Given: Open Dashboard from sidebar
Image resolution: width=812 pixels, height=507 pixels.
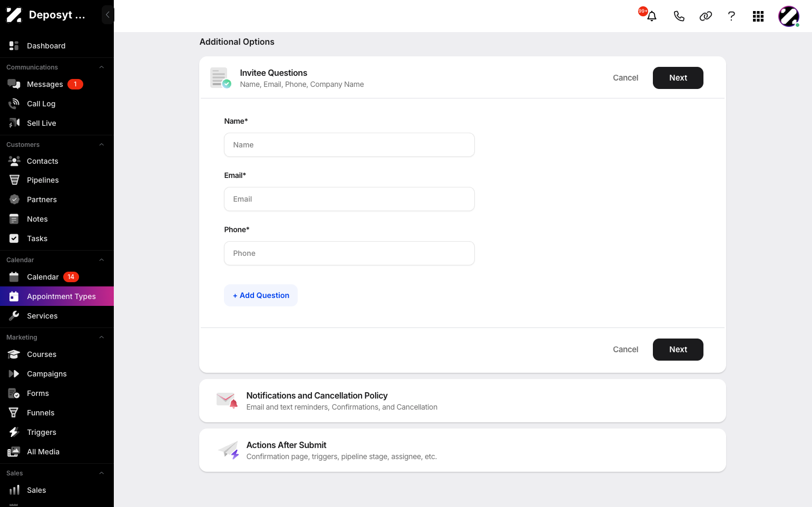Looking at the screenshot, I should (57, 46).
